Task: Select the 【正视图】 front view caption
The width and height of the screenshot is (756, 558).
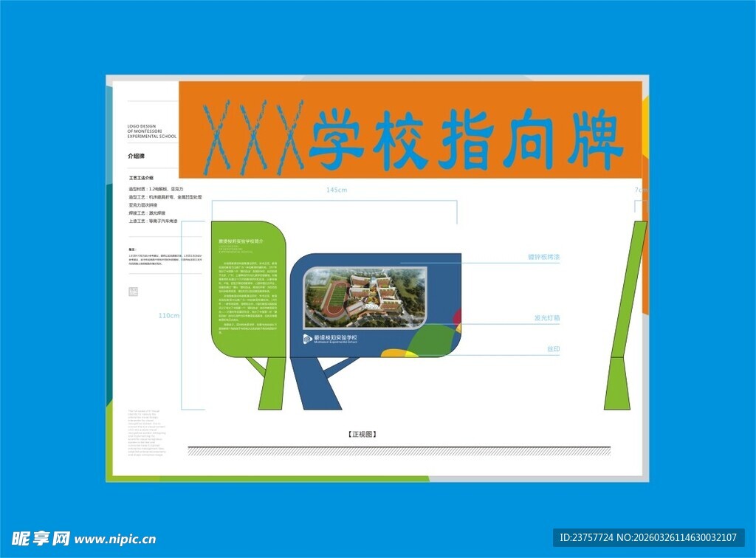Action: click(x=362, y=434)
